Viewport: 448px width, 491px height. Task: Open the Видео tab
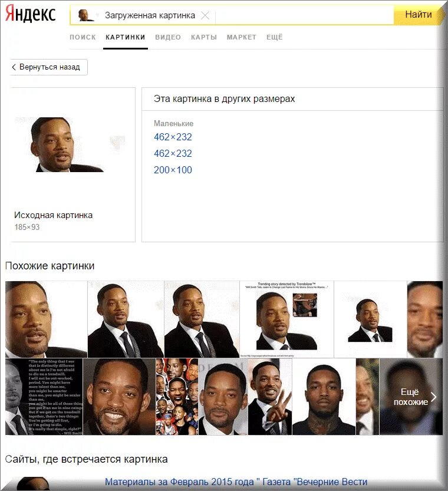(168, 37)
